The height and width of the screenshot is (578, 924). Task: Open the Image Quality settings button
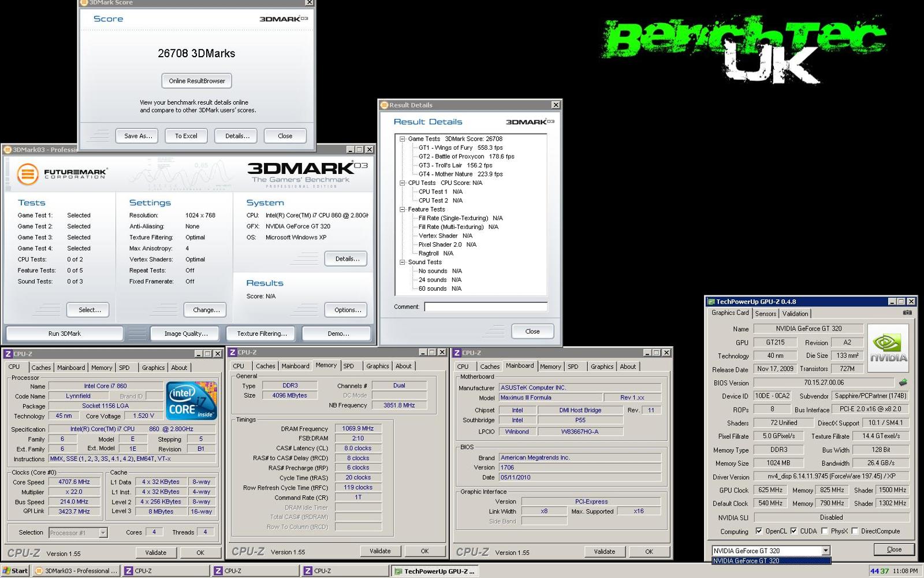pyautogui.click(x=186, y=334)
